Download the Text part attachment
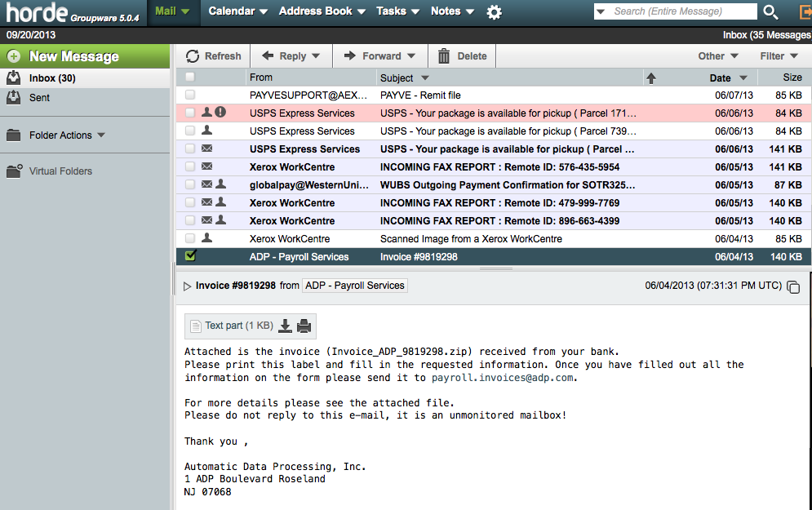 point(285,326)
